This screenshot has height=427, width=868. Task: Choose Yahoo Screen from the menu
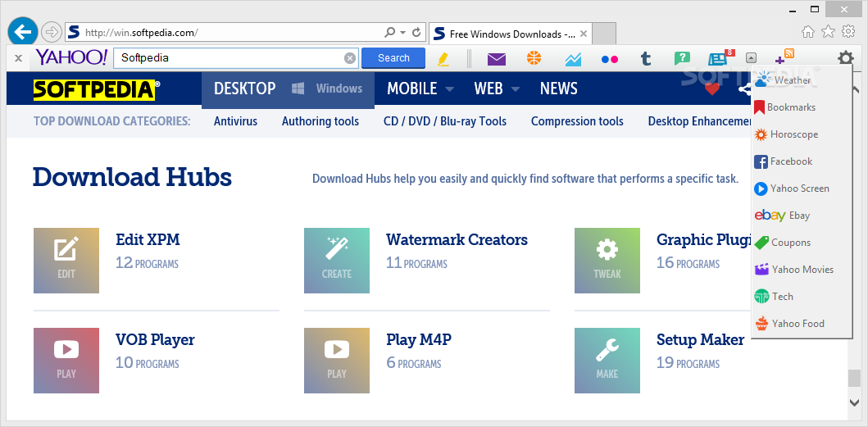(x=801, y=189)
